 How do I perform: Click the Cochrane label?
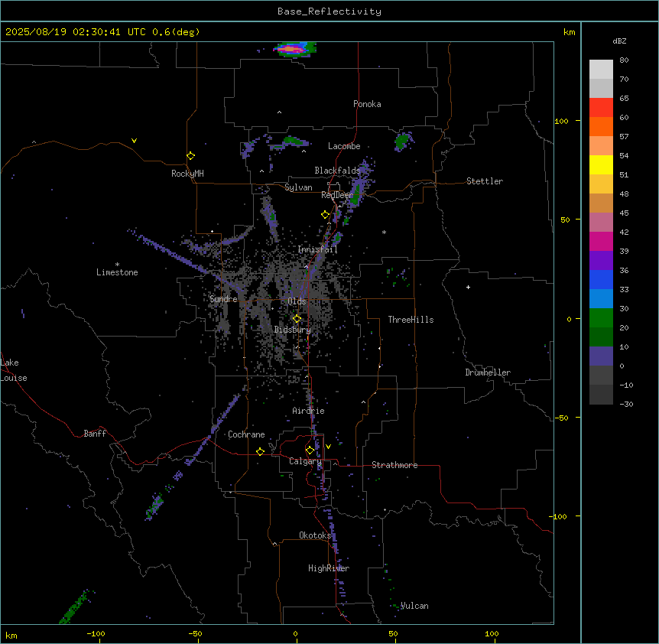(246, 434)
